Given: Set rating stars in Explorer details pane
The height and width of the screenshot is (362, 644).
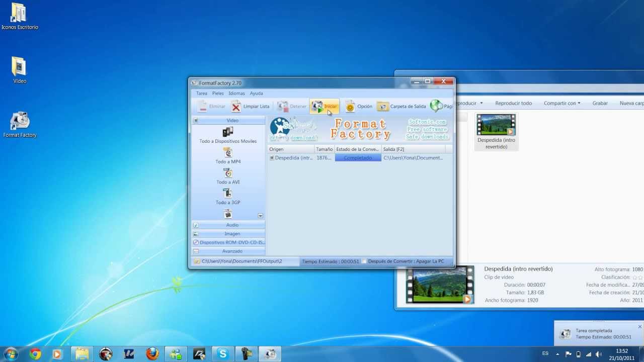Looking at the screenshot, I should pos(637,277).
